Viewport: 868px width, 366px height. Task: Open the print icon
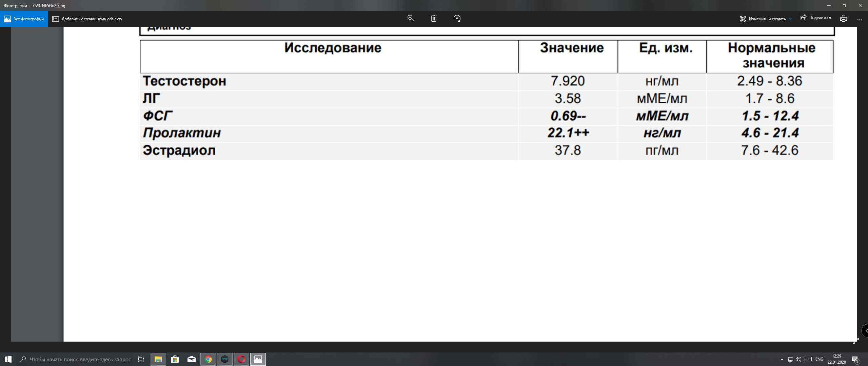[x=844, y=19]
